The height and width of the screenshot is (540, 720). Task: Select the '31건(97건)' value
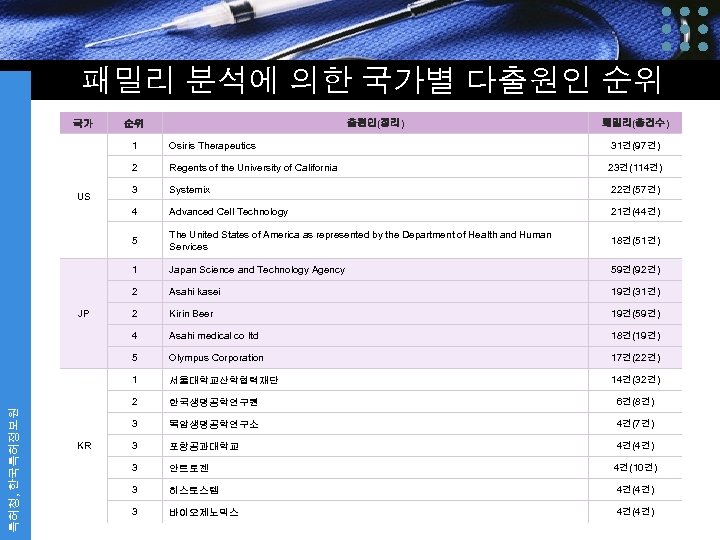coord(636,146)
